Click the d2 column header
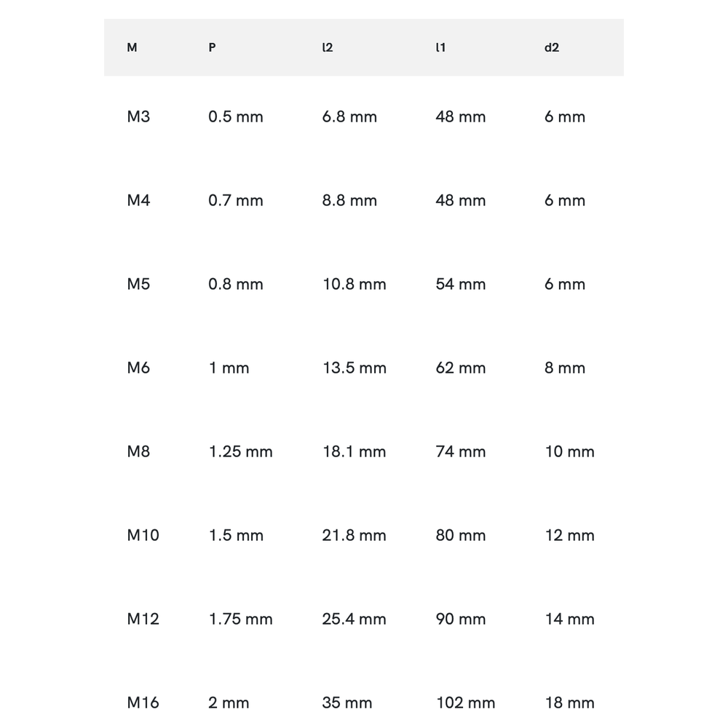Viewport: 728px width, 728px height. [x=552, y=48]
